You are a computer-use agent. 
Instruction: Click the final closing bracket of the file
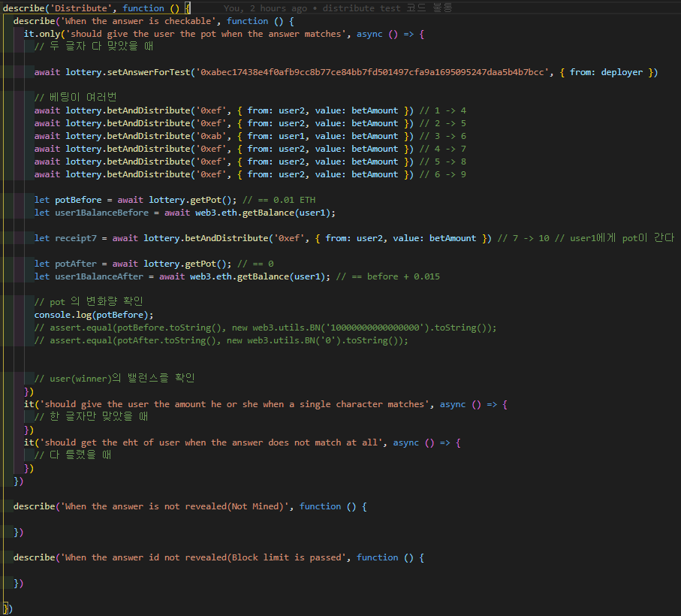(8, 608)
